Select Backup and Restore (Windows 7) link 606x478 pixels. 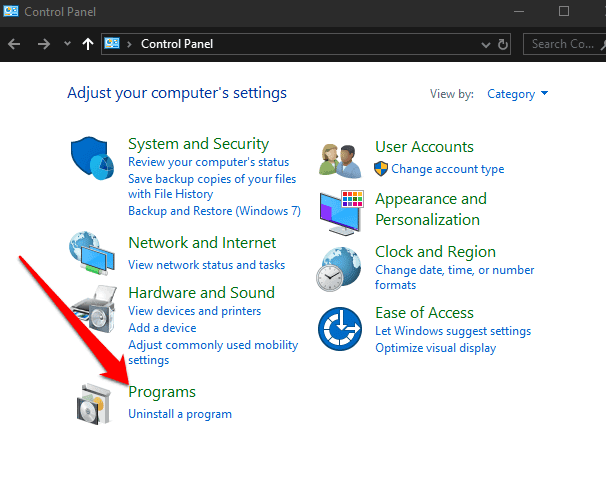pos(214,212)
